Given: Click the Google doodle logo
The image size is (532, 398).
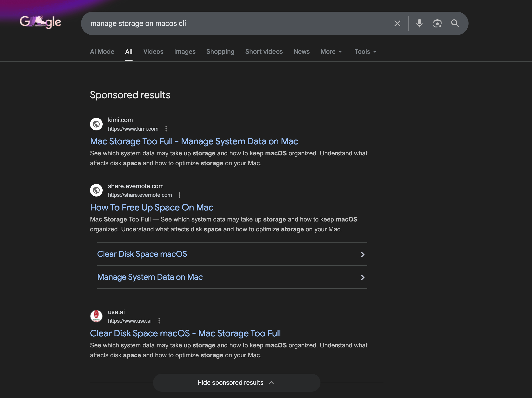Looking at the screenshot, I should [x=41, y=22].
